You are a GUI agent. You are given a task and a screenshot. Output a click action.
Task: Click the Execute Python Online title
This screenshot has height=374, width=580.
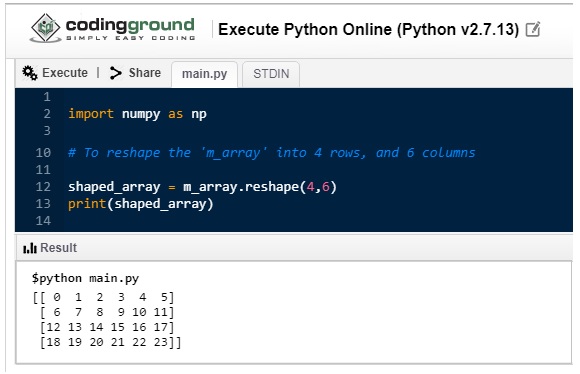tap(369, 29)
